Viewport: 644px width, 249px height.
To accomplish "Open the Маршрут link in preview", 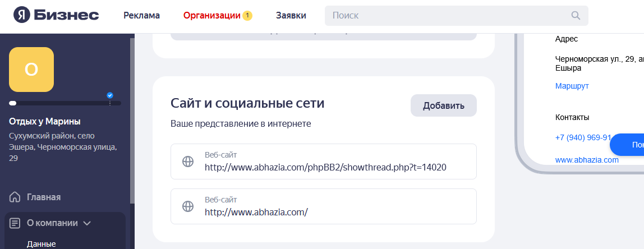I will pyautogui.click(x=572, y=86).
